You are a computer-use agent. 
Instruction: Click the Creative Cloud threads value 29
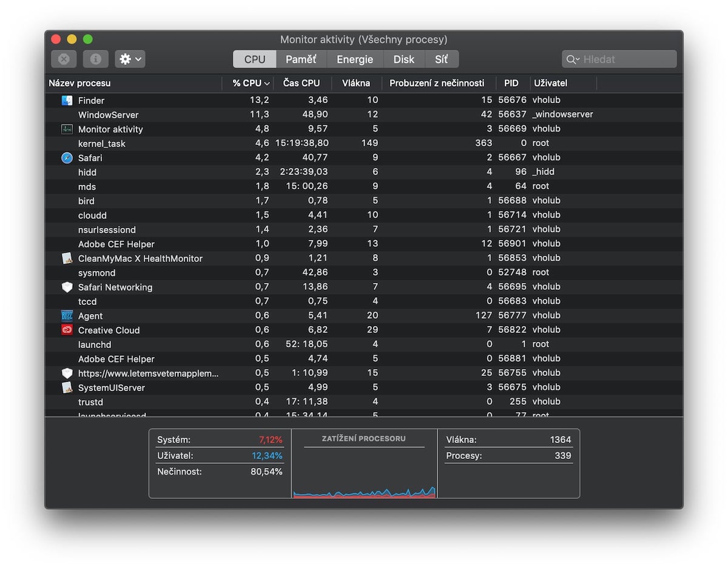pos(372,330)
